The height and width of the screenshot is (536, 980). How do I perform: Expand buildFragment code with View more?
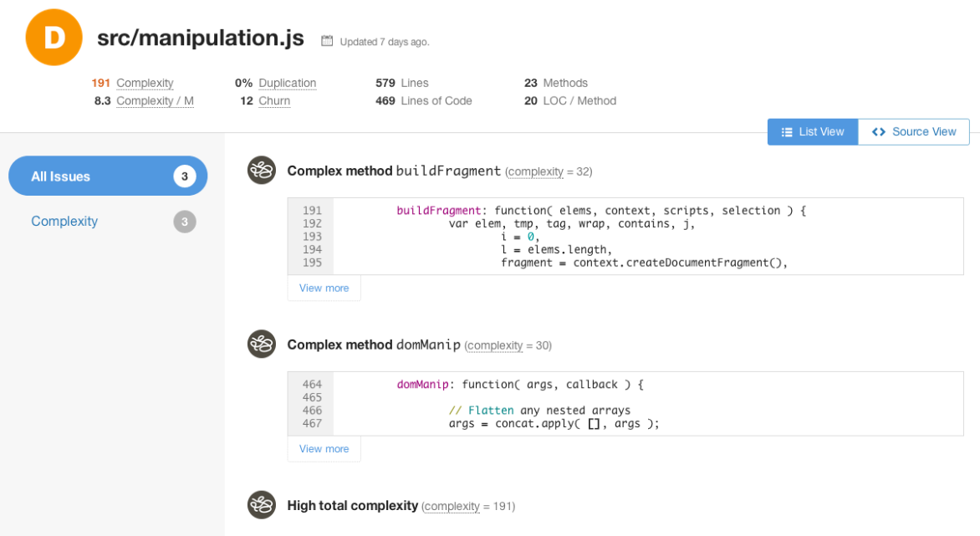(x=324, y=288)
